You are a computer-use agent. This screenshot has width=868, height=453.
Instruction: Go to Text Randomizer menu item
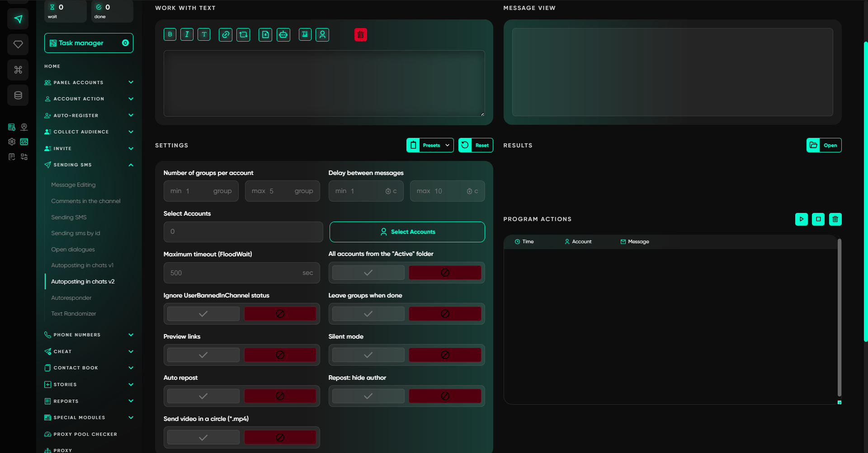[x=74, y=314]
